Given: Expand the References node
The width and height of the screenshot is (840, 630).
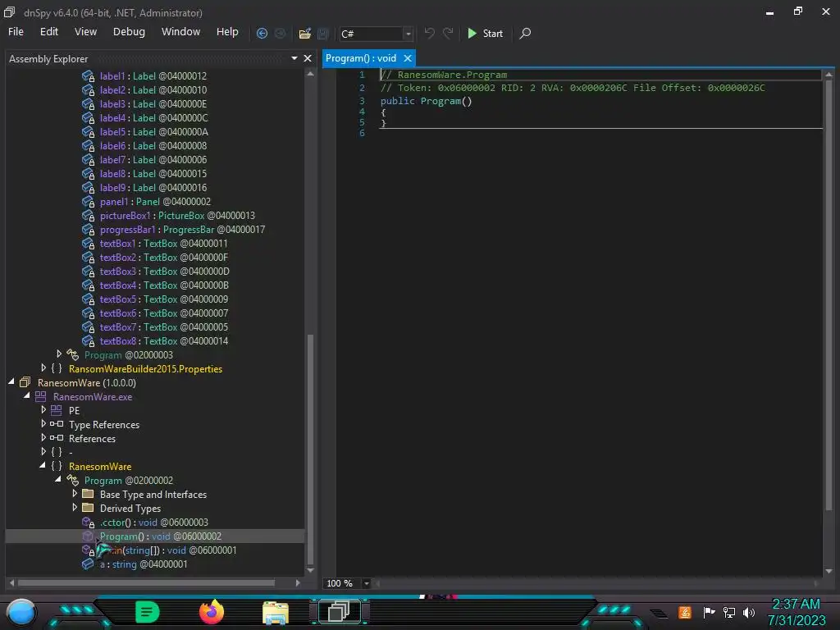Looking at the screenshot, I should 43,438.
